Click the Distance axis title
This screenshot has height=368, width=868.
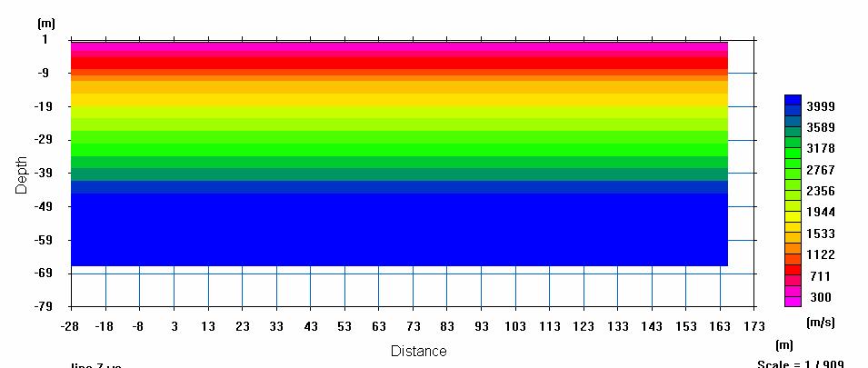point(418,352)
